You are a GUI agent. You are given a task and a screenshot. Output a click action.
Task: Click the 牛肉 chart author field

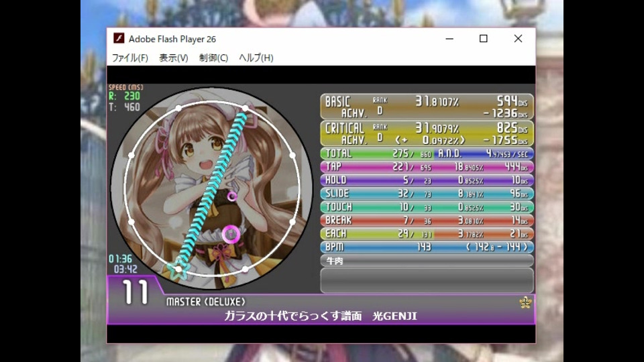click(427, 261)
